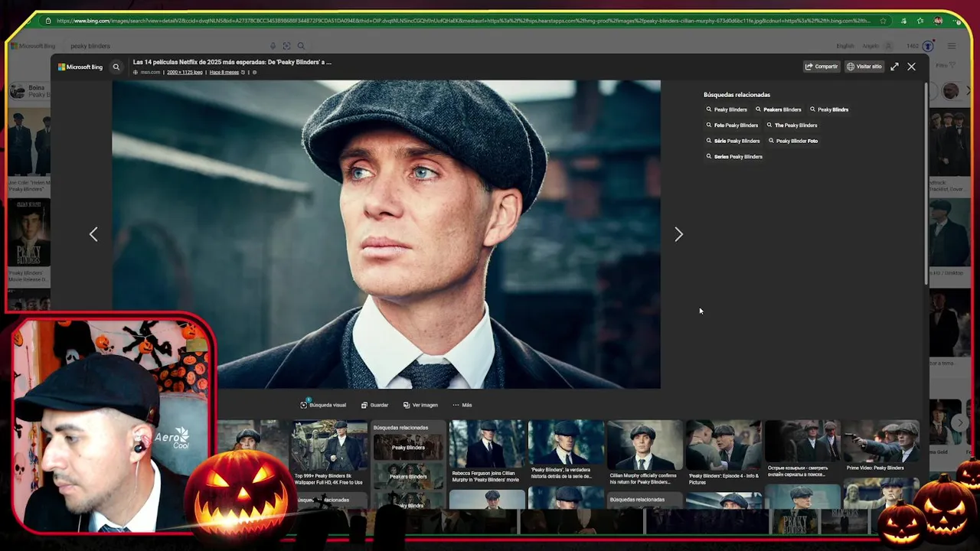
Task: Bookmark page with star icon in address bar
Action: click(883, 21)
